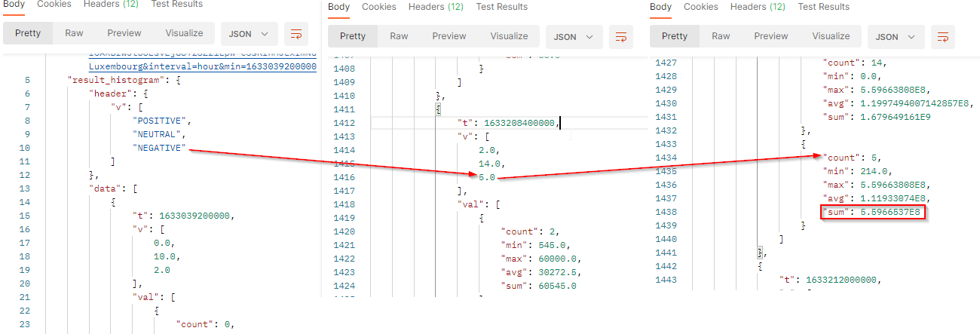Click the "t": 1633208400000 line in middle panel

coord(509,123)
